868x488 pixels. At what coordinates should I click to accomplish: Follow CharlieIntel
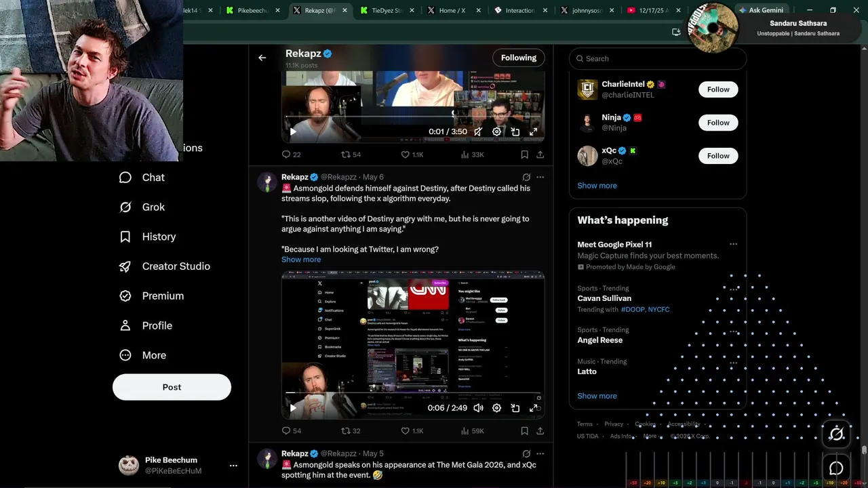[x=718, y=89]
